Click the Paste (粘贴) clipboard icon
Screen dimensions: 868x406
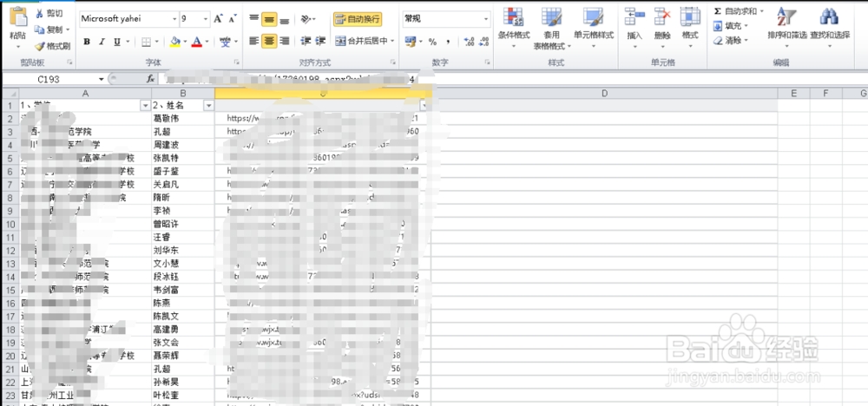coord(17,17)
